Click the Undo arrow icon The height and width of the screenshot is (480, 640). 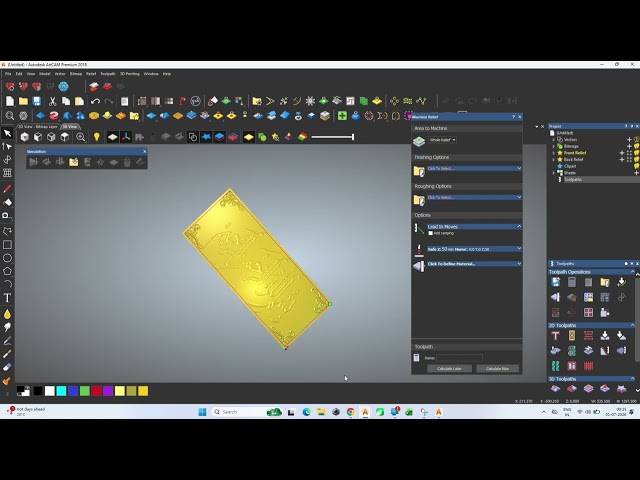[x=95, y=101]
